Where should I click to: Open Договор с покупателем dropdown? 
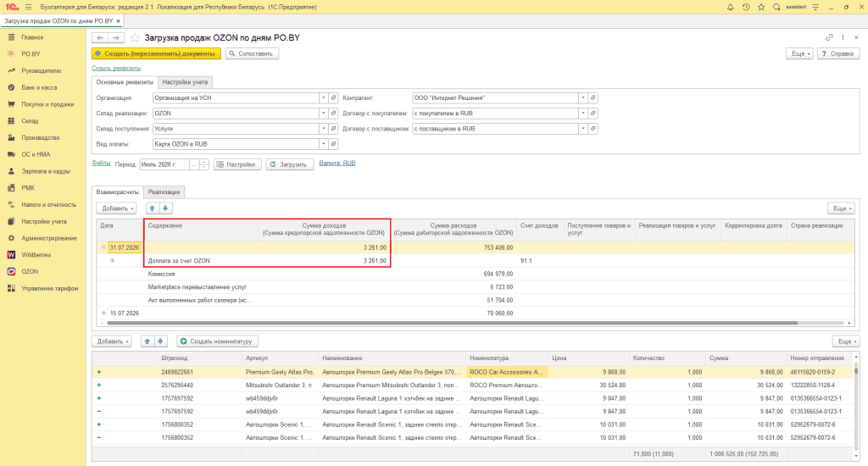[583, 113]
